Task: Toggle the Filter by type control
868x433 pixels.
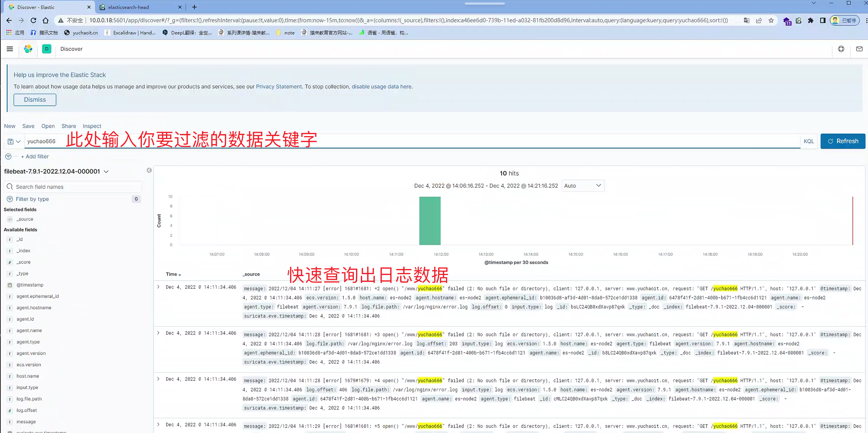Action: pos(32,199)
